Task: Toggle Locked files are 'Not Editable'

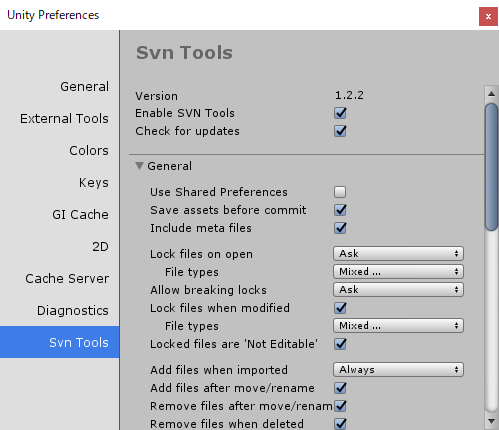Action: tap(340, 344)
